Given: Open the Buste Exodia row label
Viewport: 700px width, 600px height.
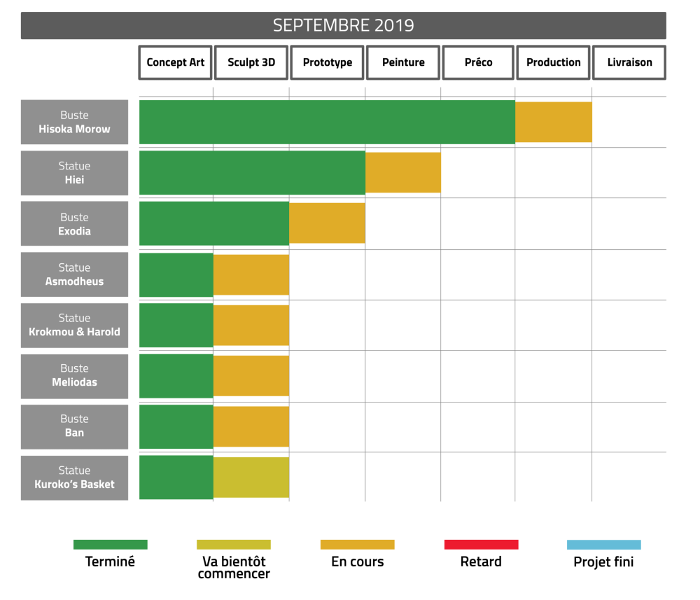Looking at the screenshot, I should [74, 224].
